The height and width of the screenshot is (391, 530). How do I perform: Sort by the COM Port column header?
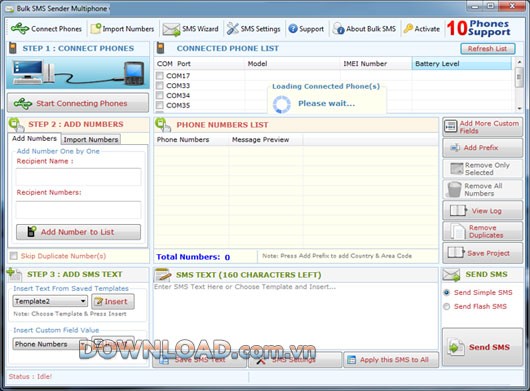199,64
